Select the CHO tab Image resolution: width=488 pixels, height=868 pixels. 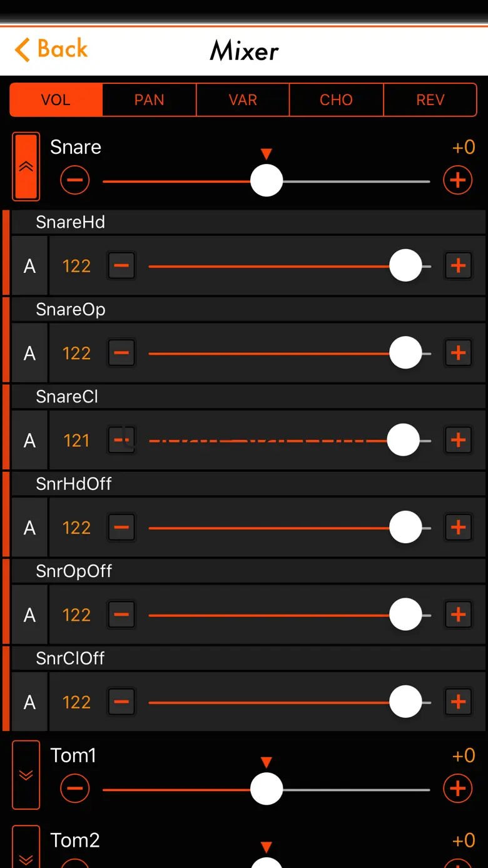336,100
